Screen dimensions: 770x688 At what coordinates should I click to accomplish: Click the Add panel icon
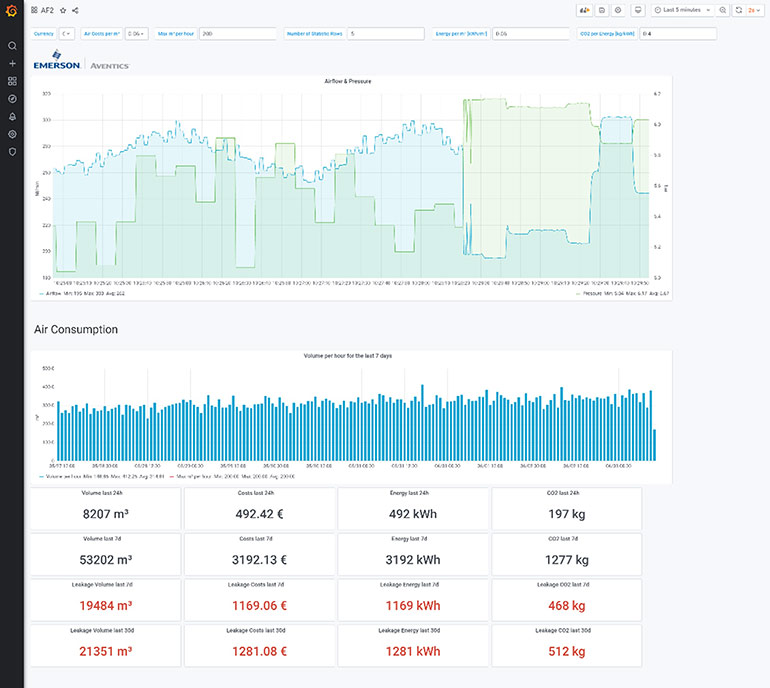click(584, 10)
